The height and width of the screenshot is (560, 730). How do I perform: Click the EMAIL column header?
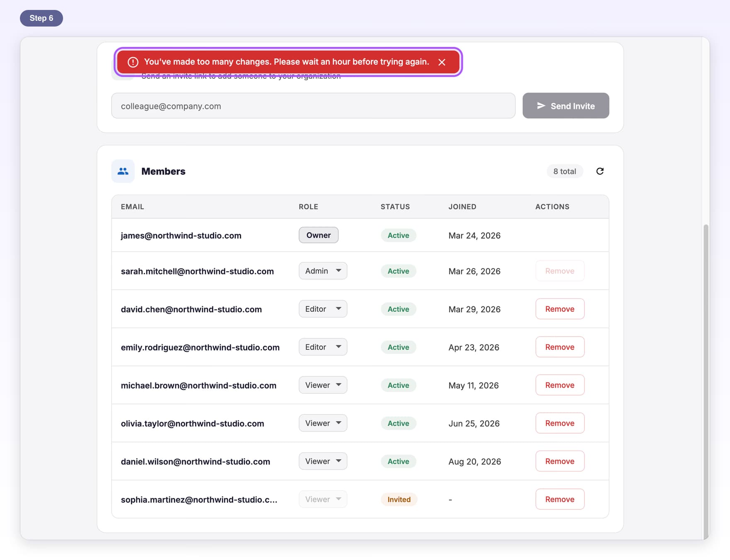(132, 206)
